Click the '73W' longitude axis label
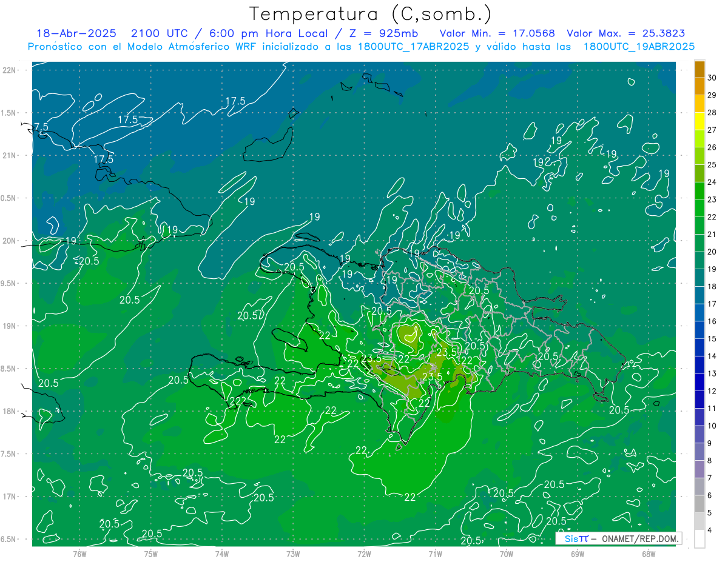This screenshot has height=562, width=728. [293, 554]
